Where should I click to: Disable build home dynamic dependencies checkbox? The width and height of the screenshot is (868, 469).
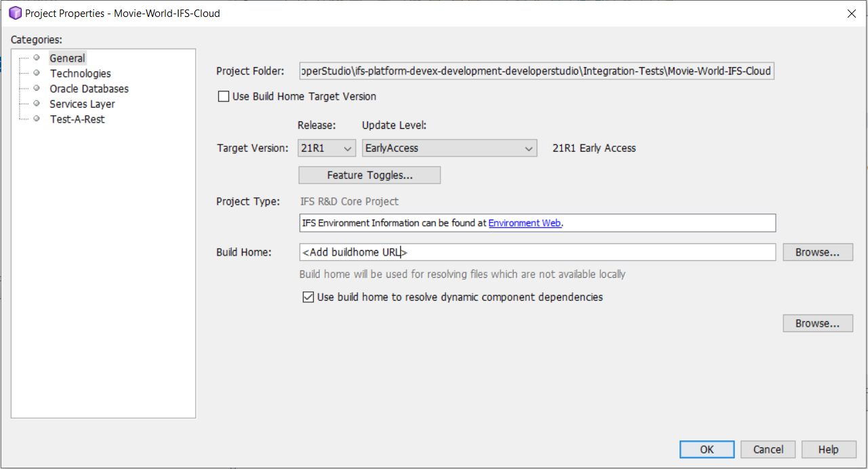tap(308, 297)
